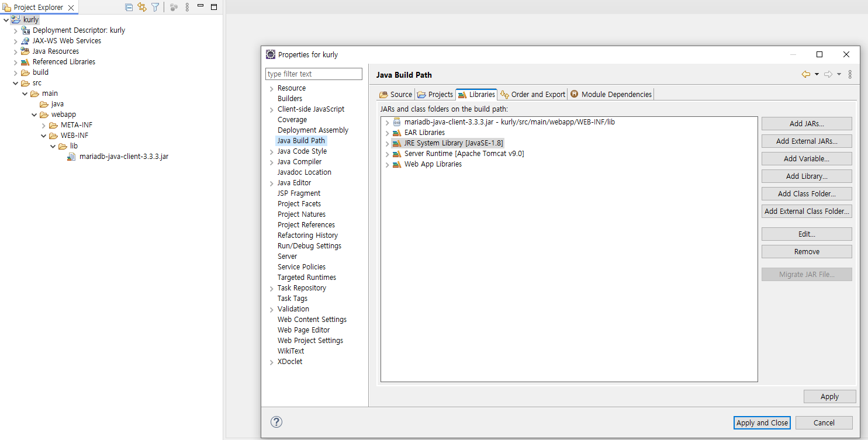Expand Java Code Style category
This screenshot has height=440, width=868.
coord(271,152)
